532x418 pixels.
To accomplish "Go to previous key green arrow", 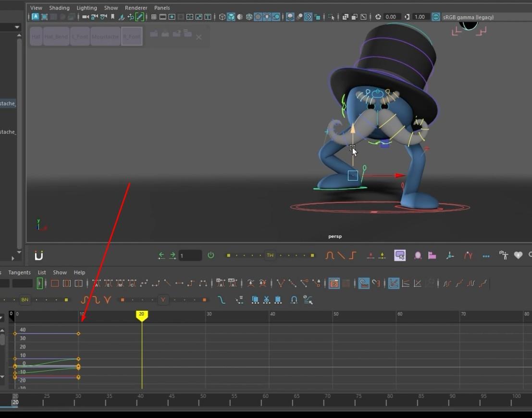I will tap(161, 255).
